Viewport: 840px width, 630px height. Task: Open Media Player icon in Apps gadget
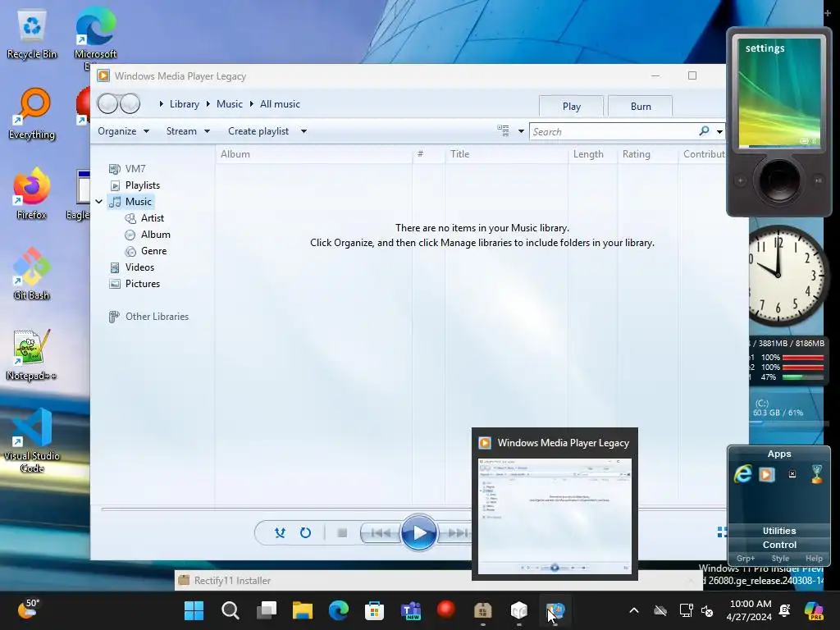(x=767, y=474)
